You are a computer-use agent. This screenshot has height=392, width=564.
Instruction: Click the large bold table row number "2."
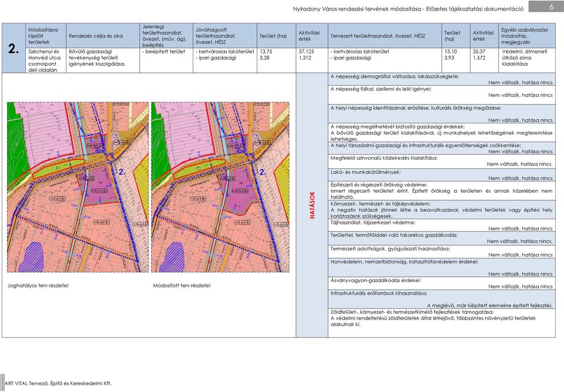tap(14, 49)
